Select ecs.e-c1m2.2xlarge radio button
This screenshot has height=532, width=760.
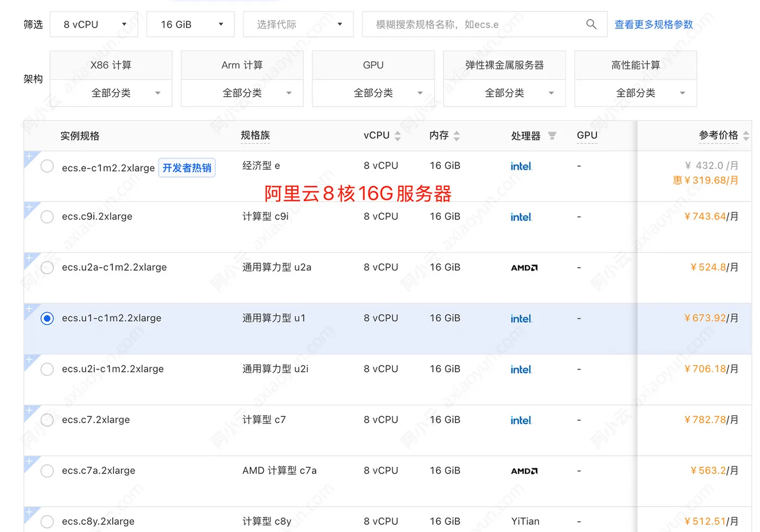[x=47, y=166]
